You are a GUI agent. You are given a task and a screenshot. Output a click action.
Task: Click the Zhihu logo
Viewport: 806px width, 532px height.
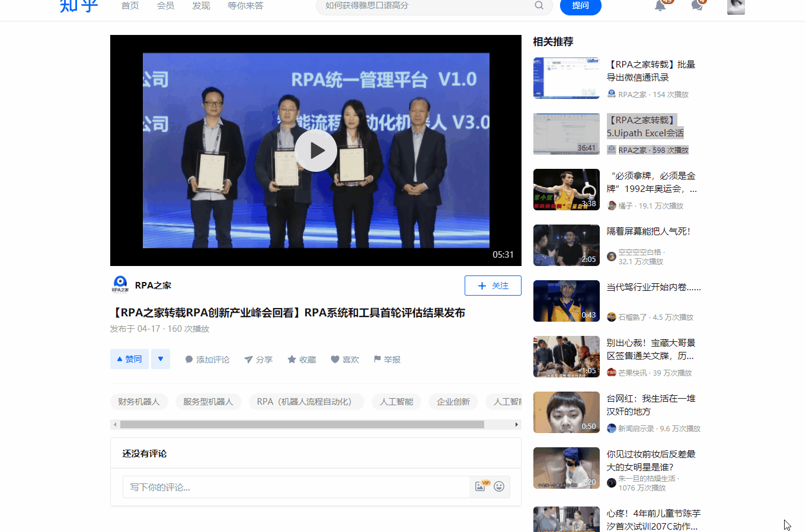(x=78, y=6)
